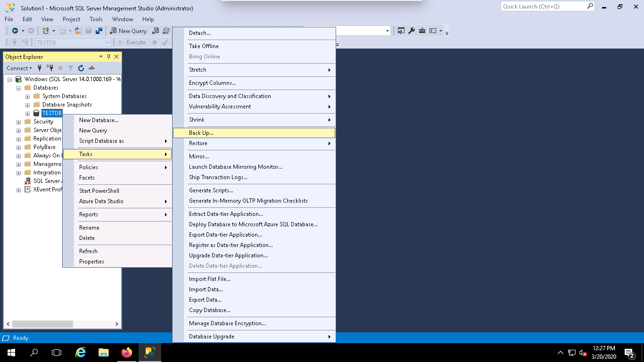Click the Object Explorer horizontal scrollbar thumb
The width and height of the screenshot is (644, 362).
tap(42, 324)
